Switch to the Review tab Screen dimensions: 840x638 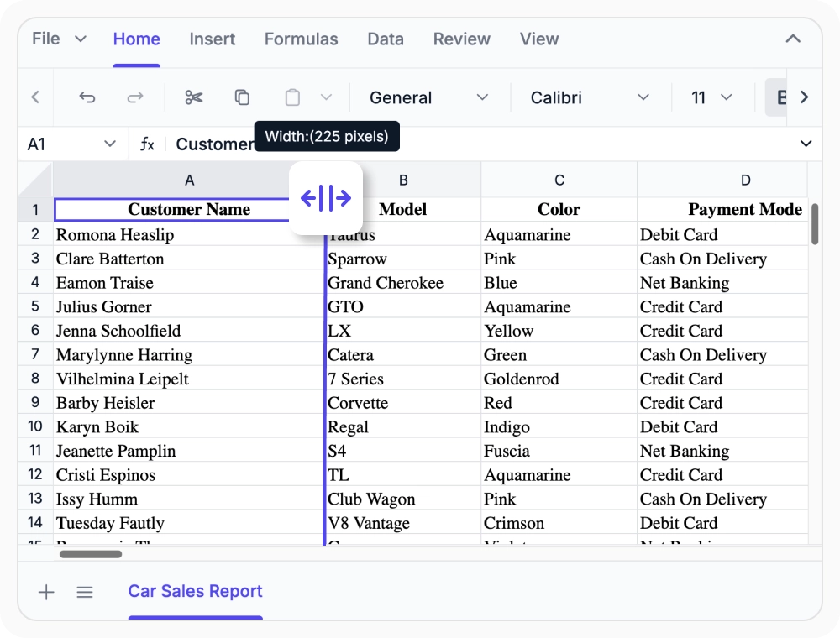tap(462, 39)
